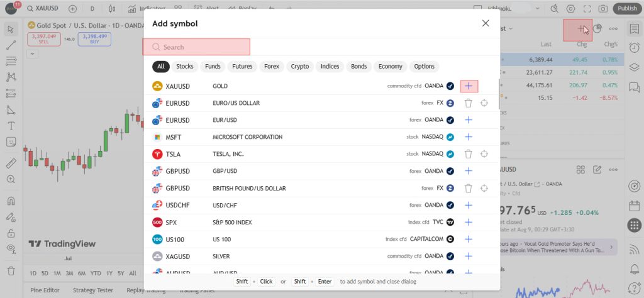The width and height of the screenshot is (644, 298).
Task: Remove EURUSD FX using trash icon
Action: [x=468, y=103]
